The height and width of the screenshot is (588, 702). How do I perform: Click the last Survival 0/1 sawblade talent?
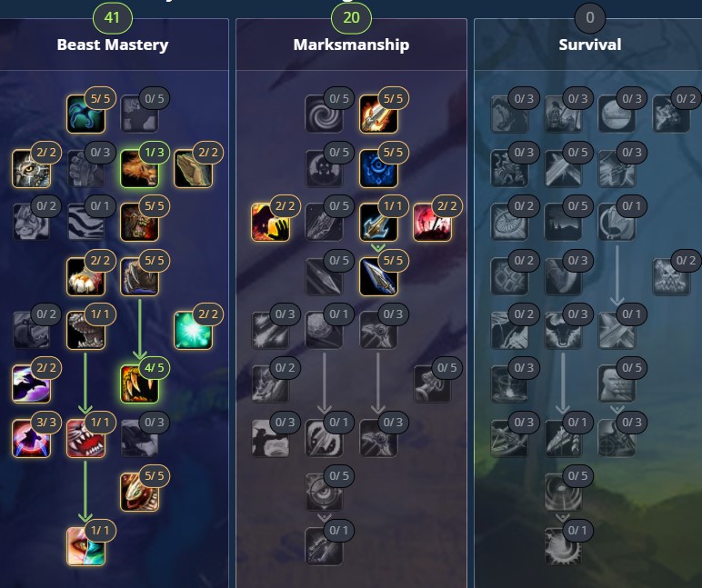(x=563, y=546)
